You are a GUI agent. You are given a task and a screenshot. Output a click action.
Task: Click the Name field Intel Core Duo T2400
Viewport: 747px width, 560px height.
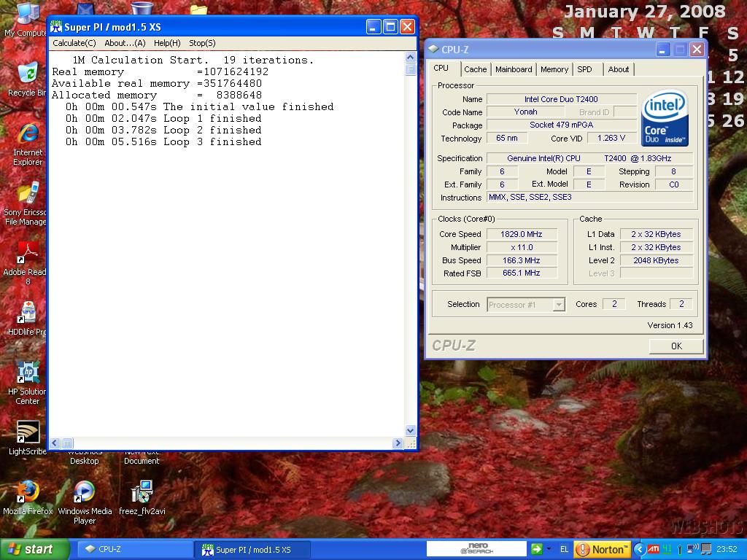[x=561, y=99]
